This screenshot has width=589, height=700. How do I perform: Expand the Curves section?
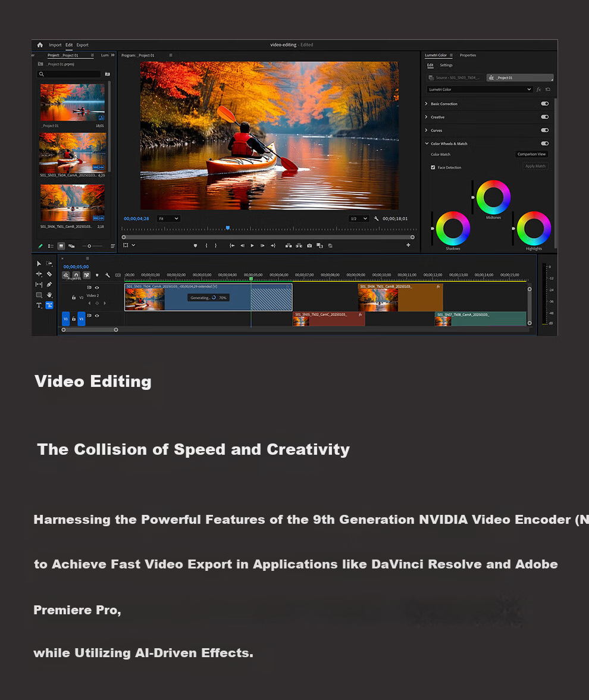point(426,130)
